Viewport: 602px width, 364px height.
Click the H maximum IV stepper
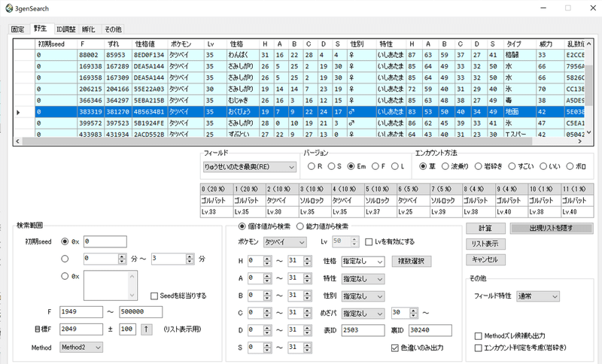(307, 261)
